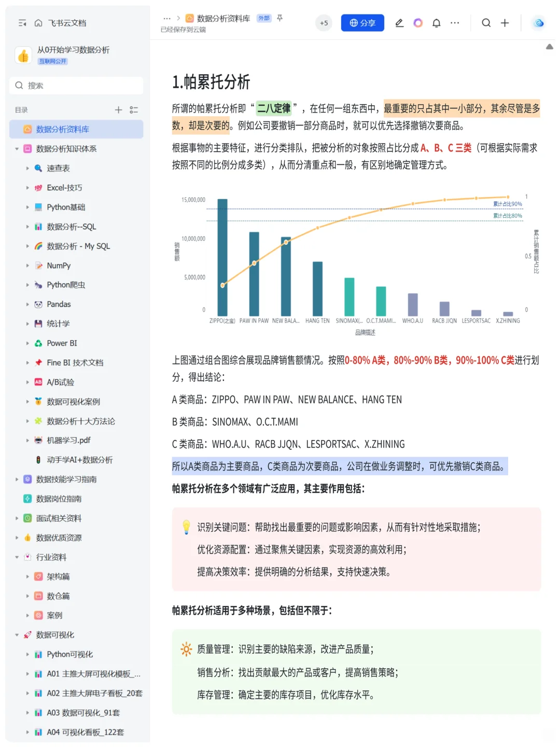Click the pin icon next to the document title

click(279, 18)
